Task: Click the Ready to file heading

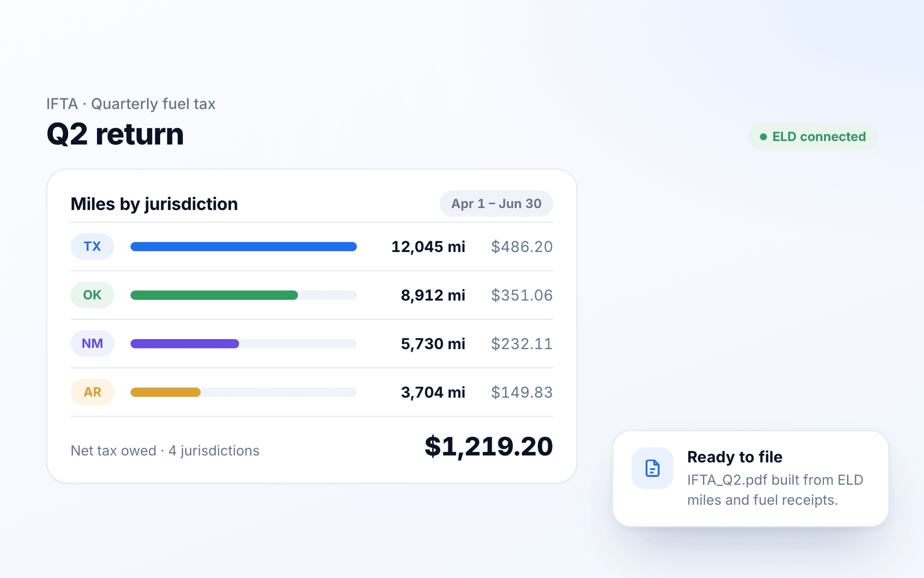Action: (735, 457)
